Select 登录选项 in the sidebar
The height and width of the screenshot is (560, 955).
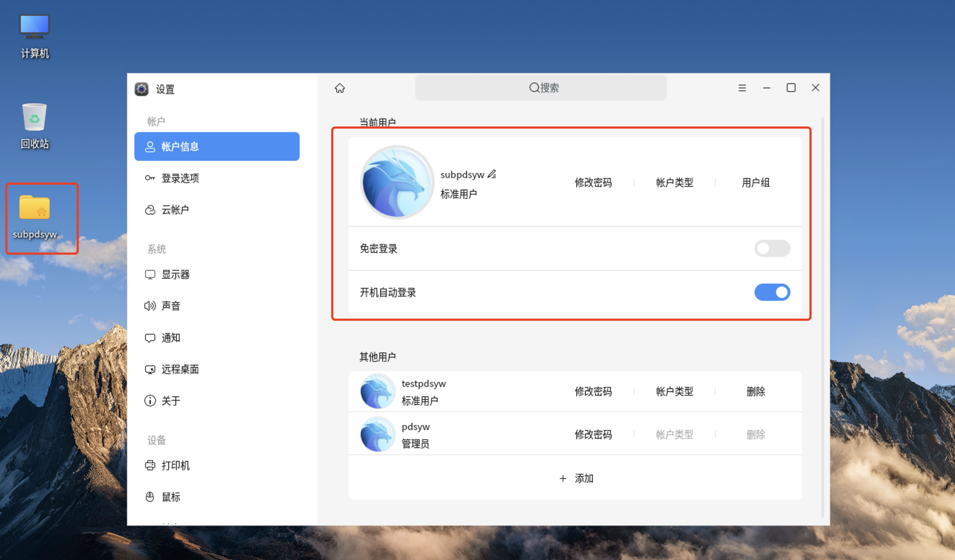point(180,178)
